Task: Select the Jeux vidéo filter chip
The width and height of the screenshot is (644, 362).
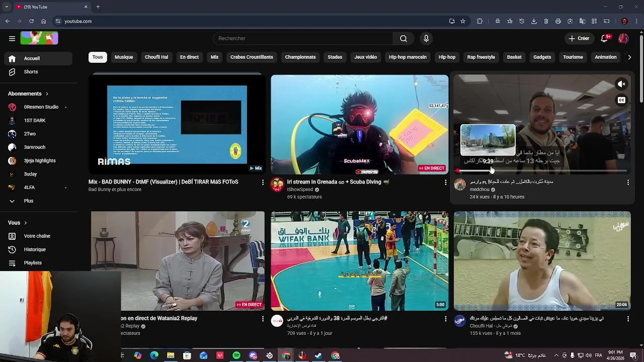Action: pos(365,57)
